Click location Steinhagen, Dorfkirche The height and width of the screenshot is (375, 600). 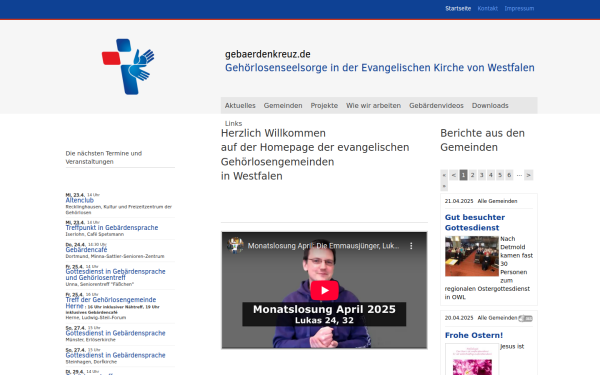click(x=91, y=362)
